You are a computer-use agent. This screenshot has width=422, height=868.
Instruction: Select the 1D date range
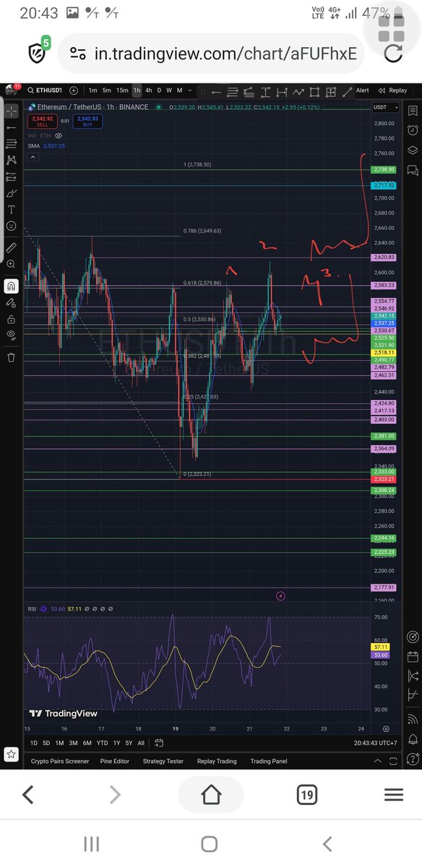pos(34,743)
